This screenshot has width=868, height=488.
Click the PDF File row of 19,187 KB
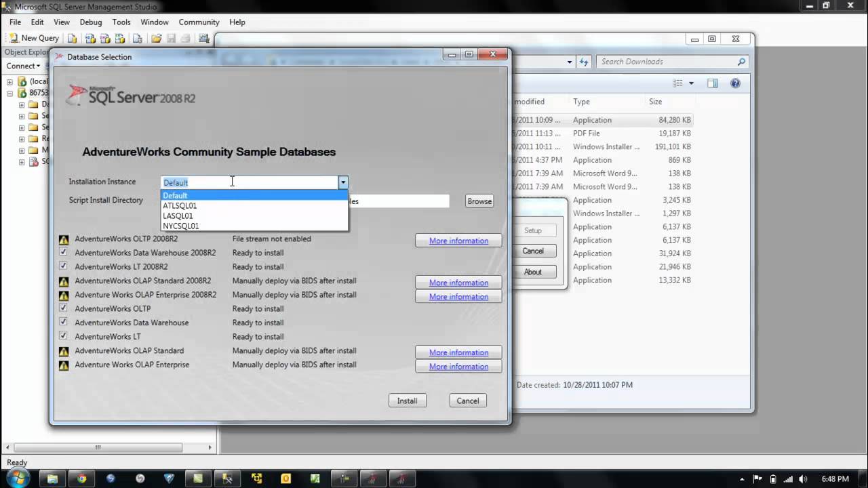[604, 134]
